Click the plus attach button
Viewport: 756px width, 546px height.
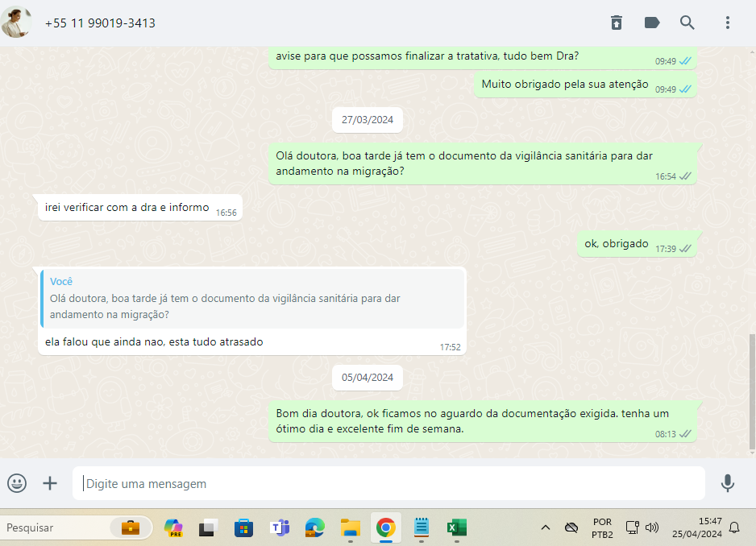50,483
